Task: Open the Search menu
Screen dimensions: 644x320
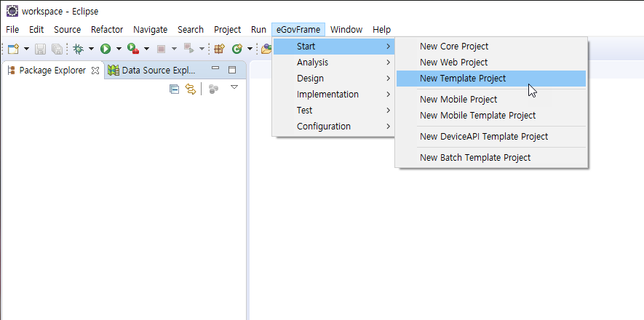Action: click(191, 30)
